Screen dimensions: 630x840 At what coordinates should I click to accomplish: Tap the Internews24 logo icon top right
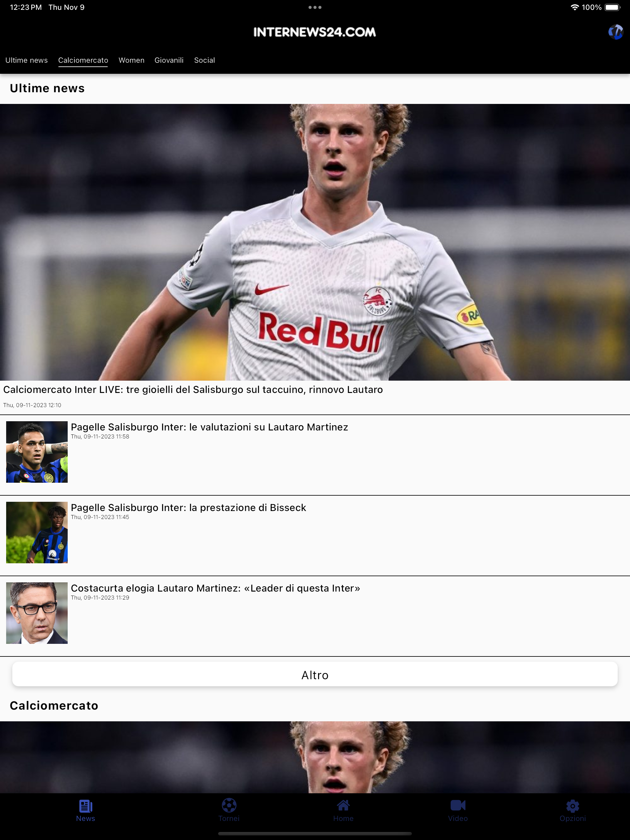tap(616, 32)
